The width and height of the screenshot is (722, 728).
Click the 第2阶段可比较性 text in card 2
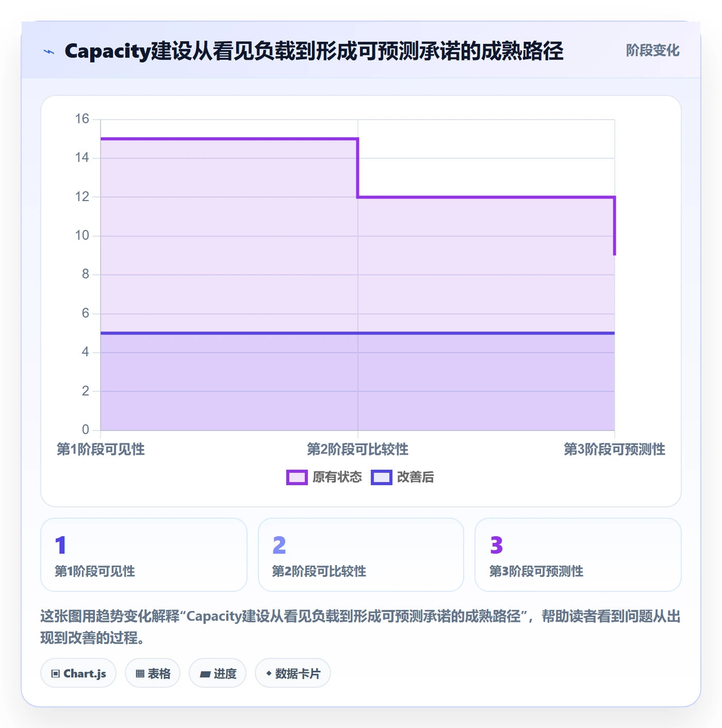tap(319, 571)
